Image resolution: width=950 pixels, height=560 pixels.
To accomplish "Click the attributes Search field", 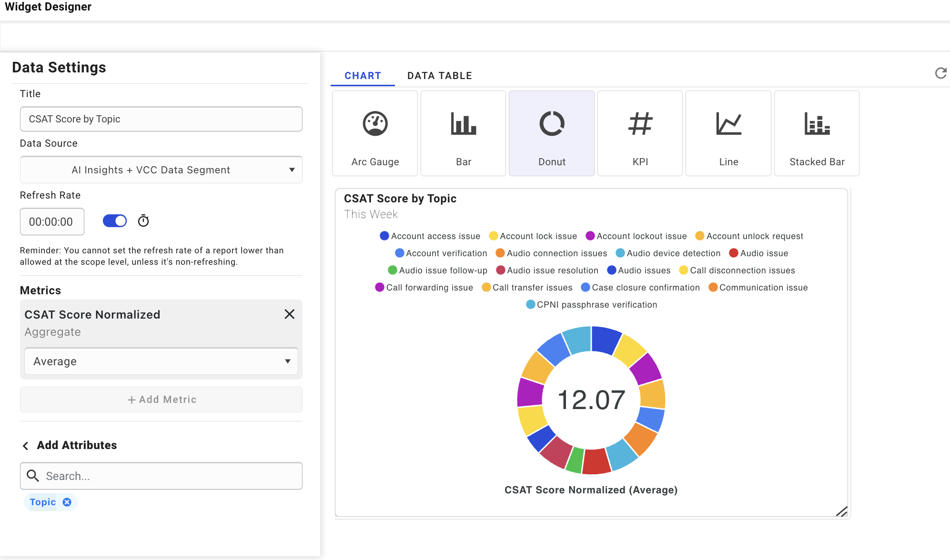I will click(x=172, y=476).
